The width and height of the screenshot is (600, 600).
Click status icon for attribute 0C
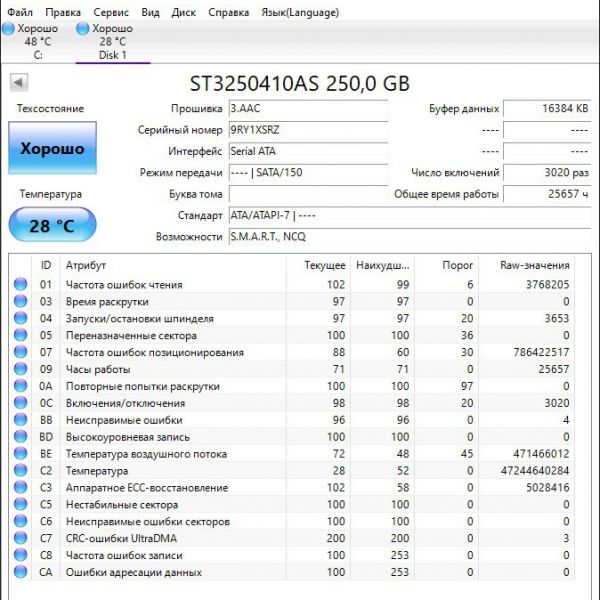pyautogui.click(x=20, y=403)
